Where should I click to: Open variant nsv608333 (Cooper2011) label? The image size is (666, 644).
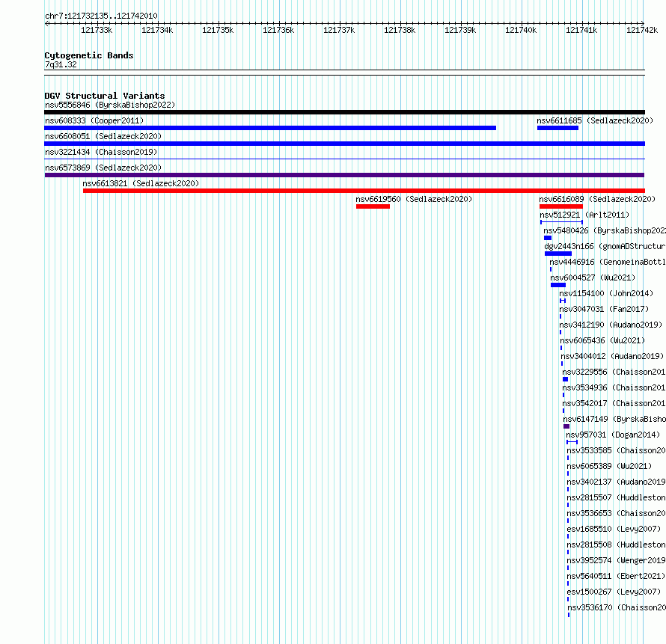(94, 120)
